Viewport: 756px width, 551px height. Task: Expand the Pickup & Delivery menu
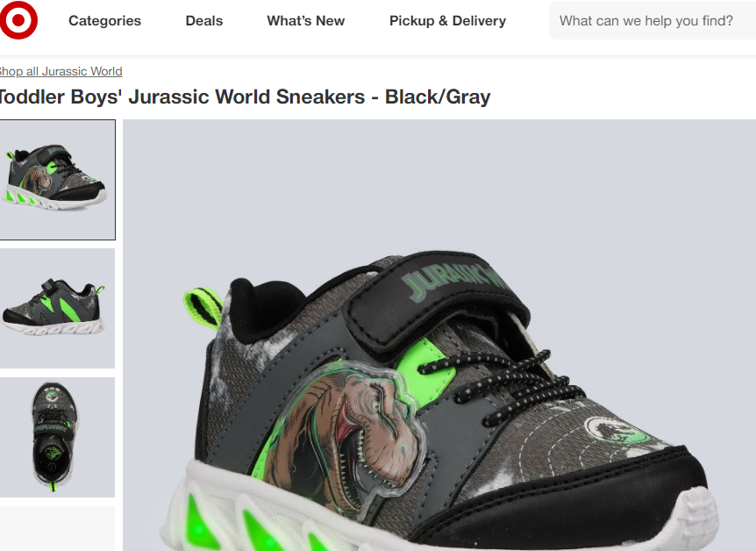447,21
